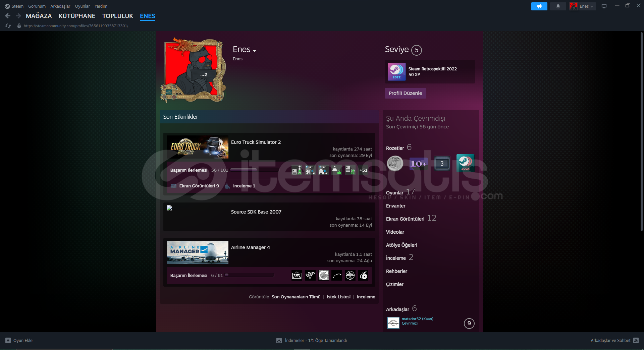Open friend matador52 (Kaan) profile
Image resolution: width=644 pixels, height=350 pixels.
[x=417, y=319]
